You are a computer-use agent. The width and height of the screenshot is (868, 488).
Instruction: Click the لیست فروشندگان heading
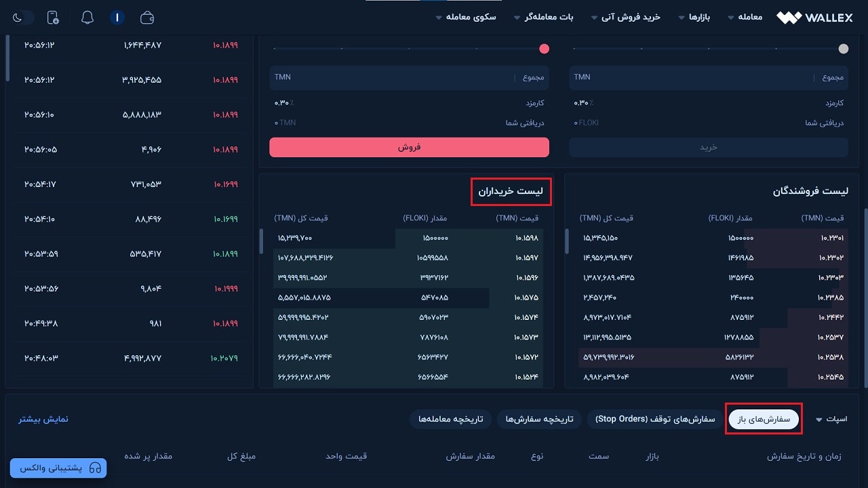[x=810, y=191]
